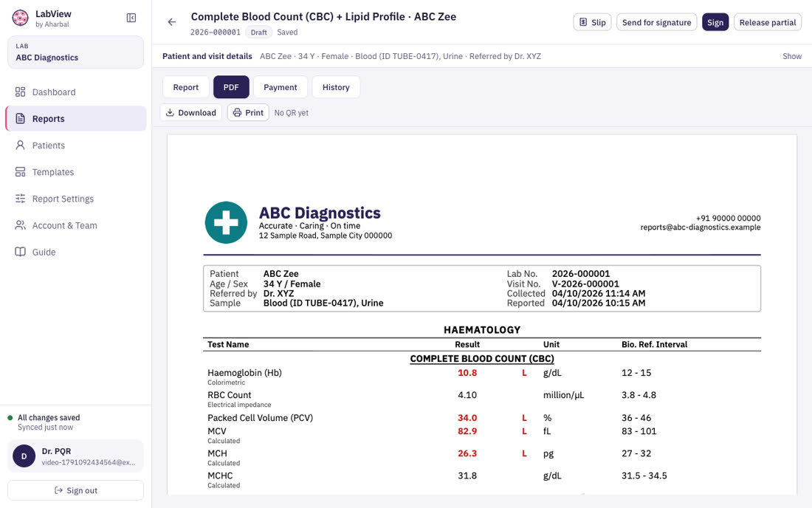Sign the report
Screen dimensions: 812x508
click(715, 22)
